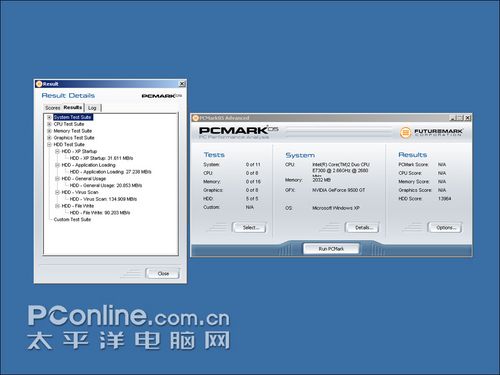Collapse the HDD - XP Startup node
Viewport: 500px width, 375px height.
[x=57, y=151]
